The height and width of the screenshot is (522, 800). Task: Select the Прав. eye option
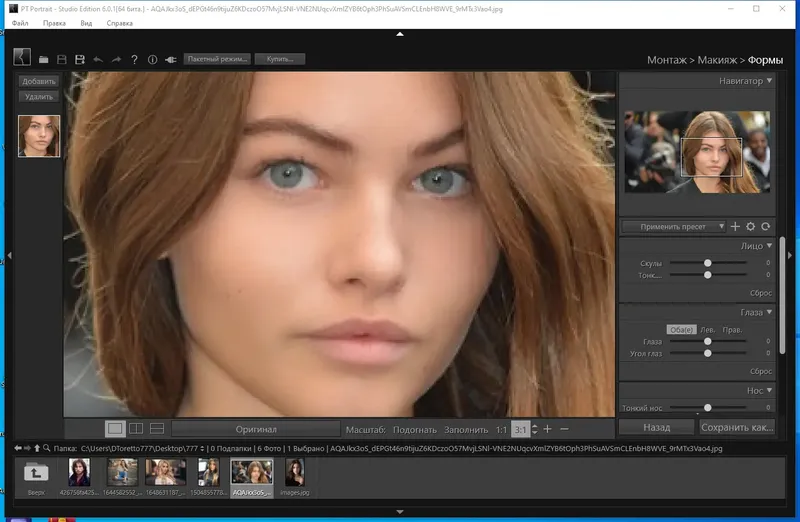(x=732, y=330)
